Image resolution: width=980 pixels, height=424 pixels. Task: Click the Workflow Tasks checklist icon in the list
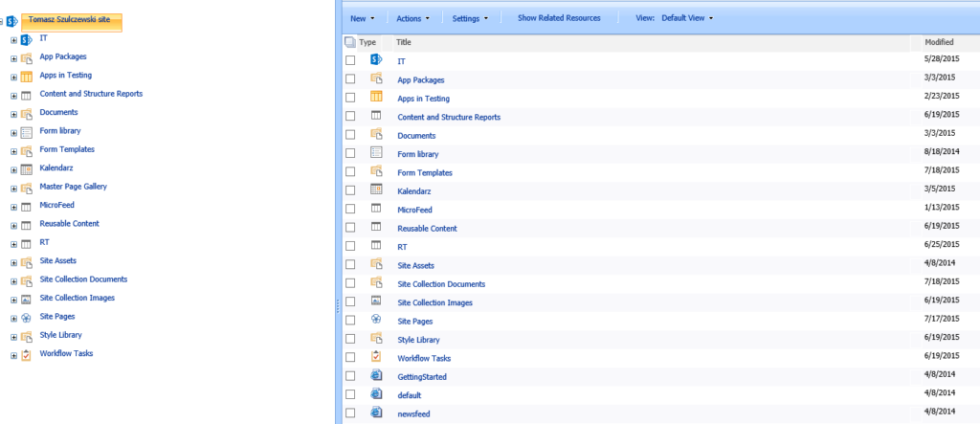coord(376,356)
